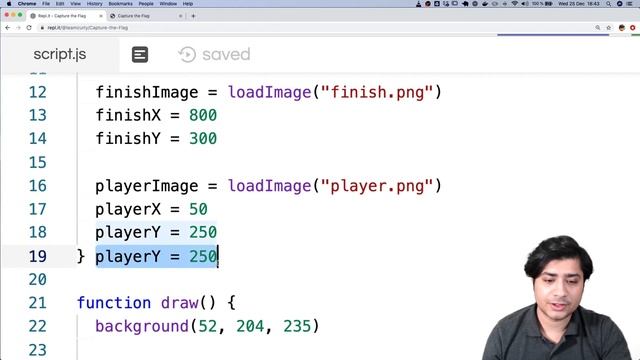Click the background(52, 204, 235) call
640x360 pixels.
point(207,327)
